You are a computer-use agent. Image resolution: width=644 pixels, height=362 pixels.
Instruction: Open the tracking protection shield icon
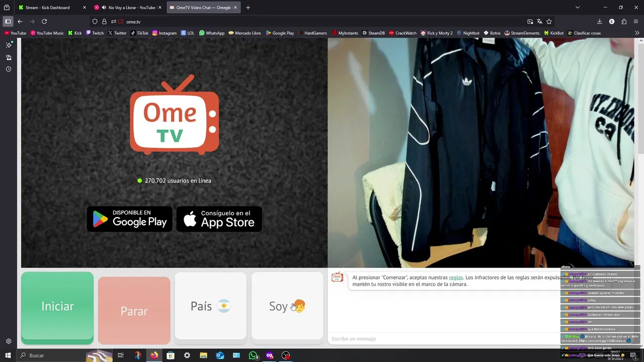[x=95, y=22]
